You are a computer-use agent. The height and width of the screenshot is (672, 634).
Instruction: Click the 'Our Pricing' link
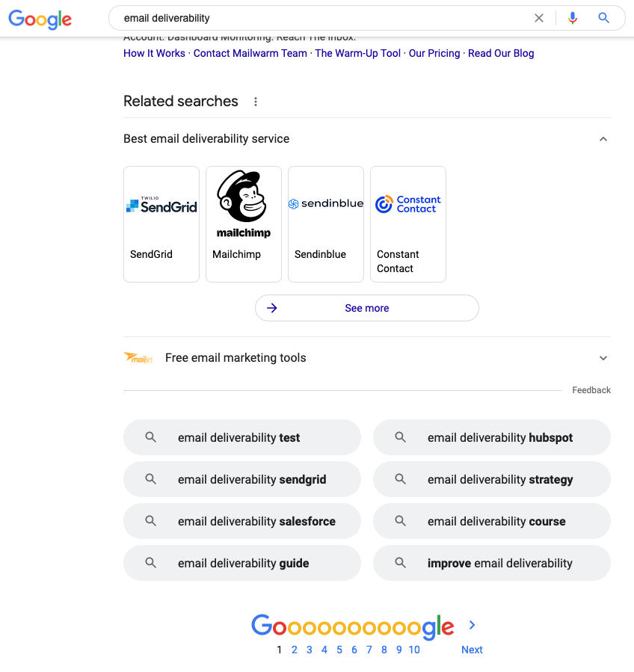434,53
